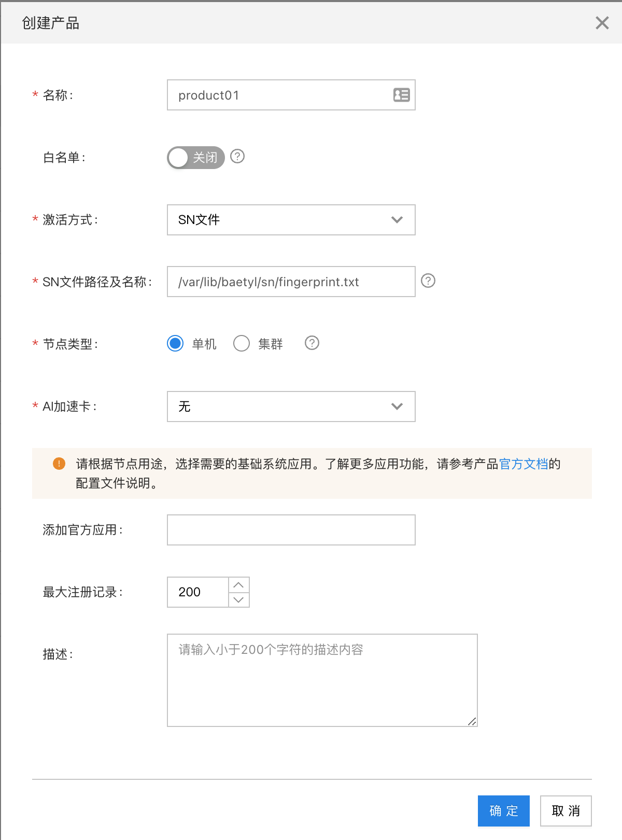
Task: Open the AI加速卡 dropdown showing 无
Action: click(x=291, y=407)
